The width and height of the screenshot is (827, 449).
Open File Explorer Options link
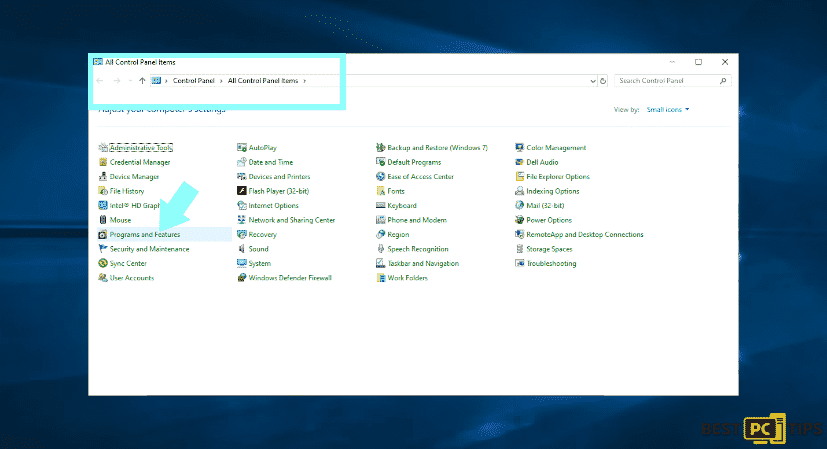point(558,177)
